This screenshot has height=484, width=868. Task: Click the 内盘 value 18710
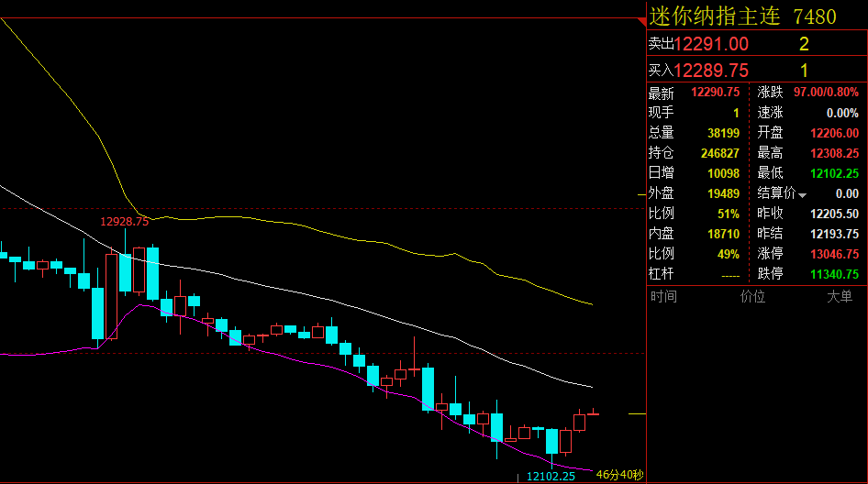pyautogui.click(x=724, y=234)
